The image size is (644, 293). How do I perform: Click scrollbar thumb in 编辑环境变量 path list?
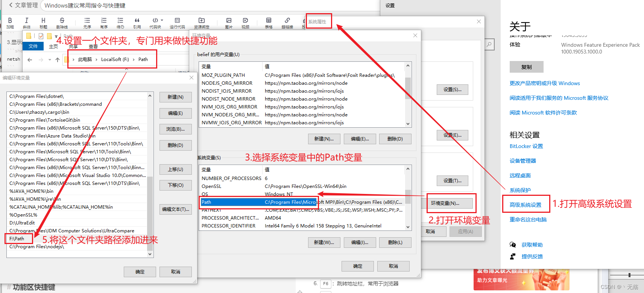(x=150, y=213)
